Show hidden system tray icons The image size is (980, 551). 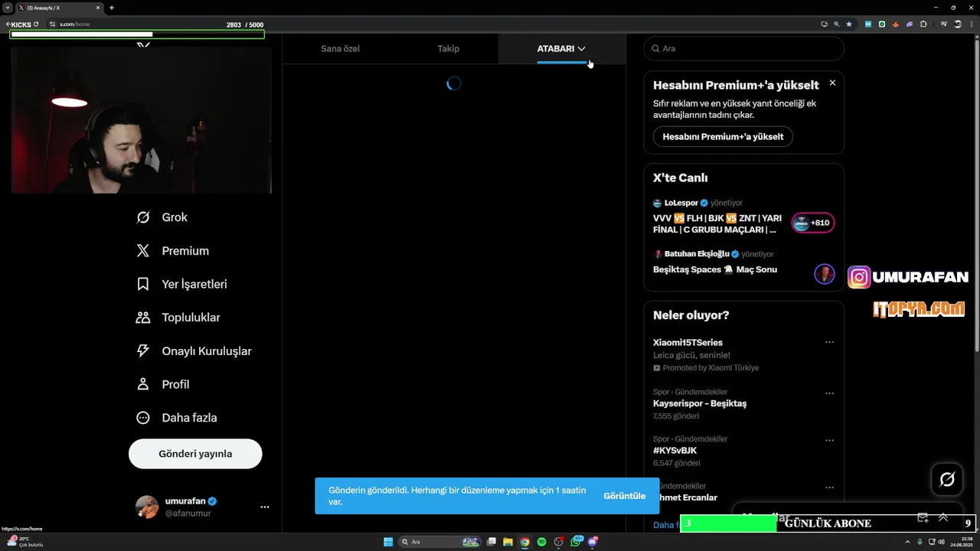point(908,542)
